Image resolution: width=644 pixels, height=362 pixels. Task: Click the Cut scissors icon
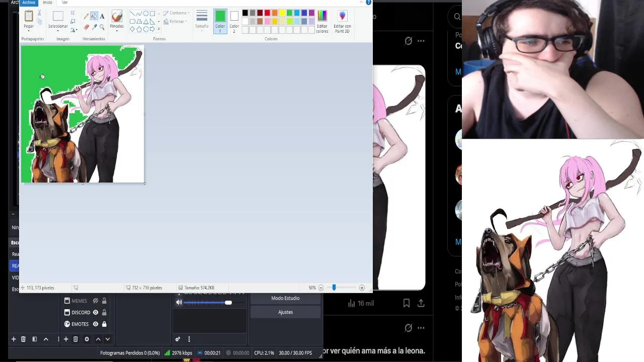coord(39,13)
